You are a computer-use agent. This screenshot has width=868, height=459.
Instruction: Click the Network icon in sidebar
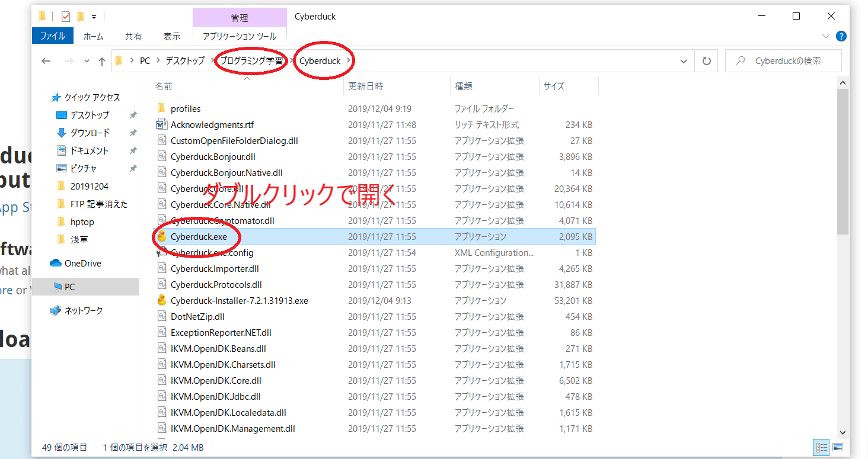pos(56,310)
